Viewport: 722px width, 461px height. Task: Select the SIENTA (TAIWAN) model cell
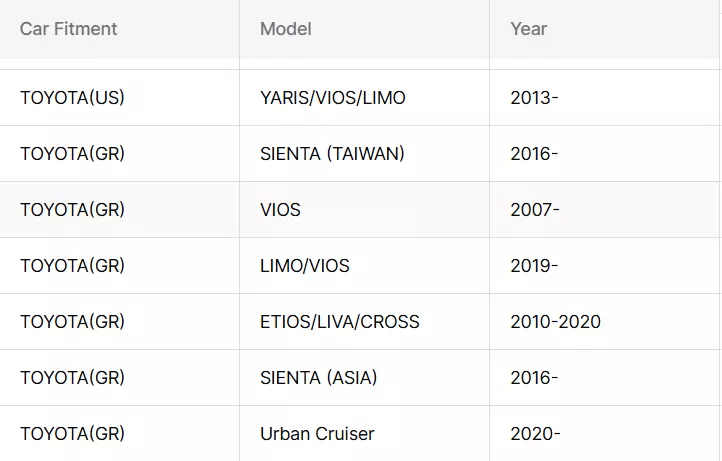coord(364,154)
